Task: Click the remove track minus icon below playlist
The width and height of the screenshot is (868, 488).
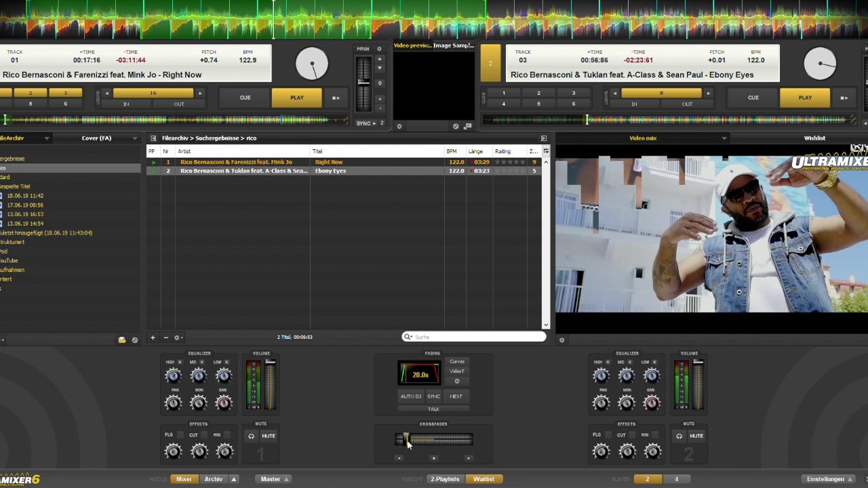Action: [165, 338]
